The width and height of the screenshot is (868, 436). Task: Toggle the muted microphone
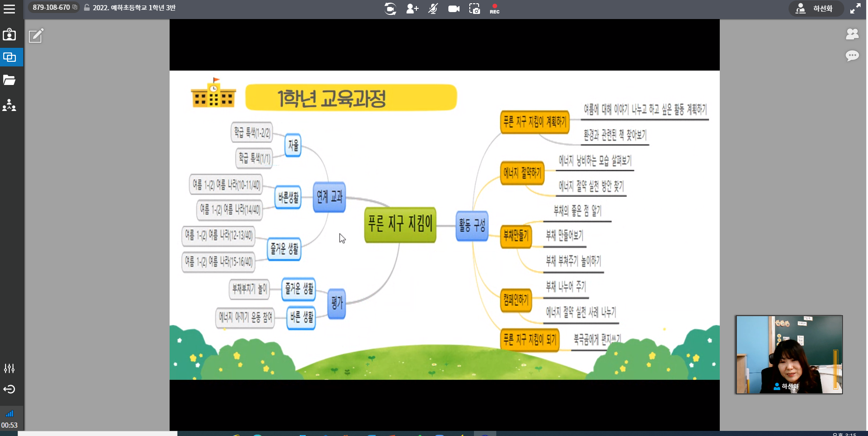point(433,9)
